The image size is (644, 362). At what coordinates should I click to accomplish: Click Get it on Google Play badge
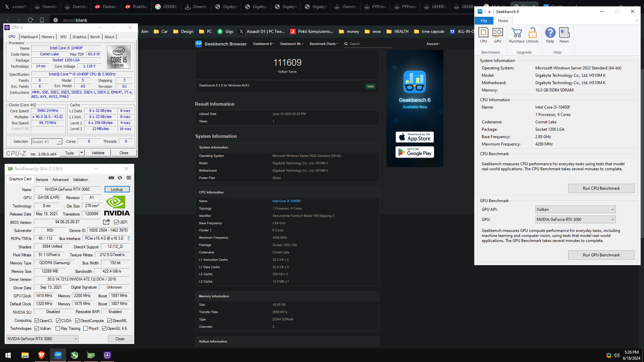415,152
